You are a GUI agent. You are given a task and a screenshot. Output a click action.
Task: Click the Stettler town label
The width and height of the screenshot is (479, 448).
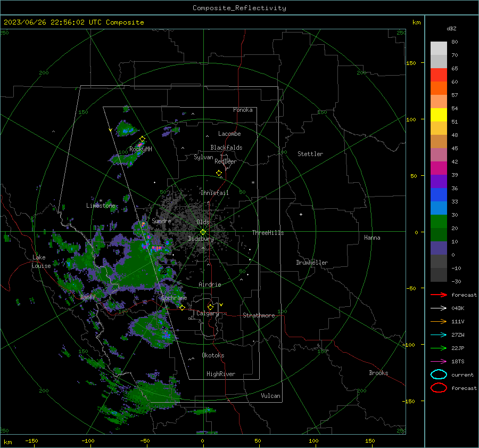310,154
